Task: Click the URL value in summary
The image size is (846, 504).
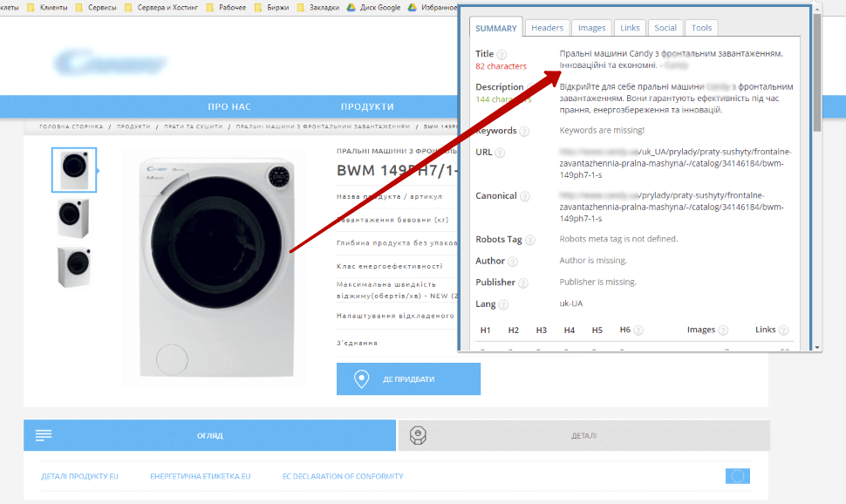Action: (x=674, y=163)
